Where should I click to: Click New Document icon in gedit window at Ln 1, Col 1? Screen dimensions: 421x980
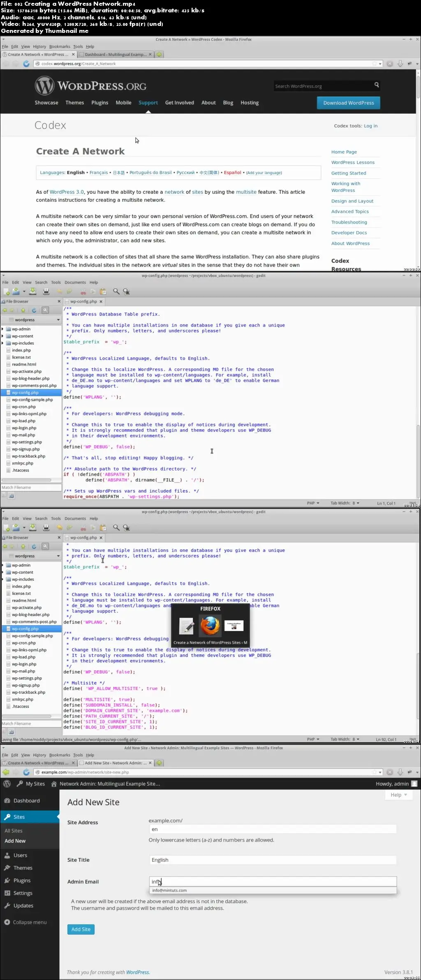7,292
